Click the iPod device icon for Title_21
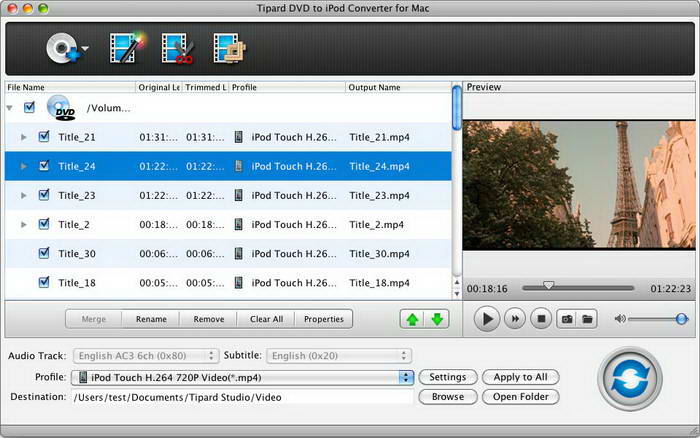 (239, 137)
